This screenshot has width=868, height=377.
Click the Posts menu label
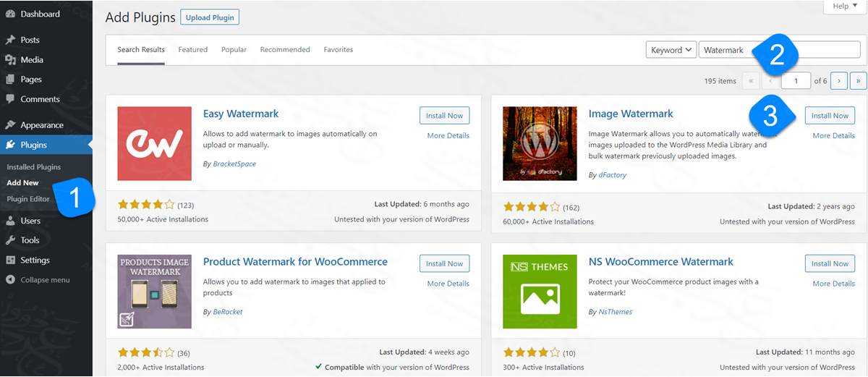coord(30,40)
